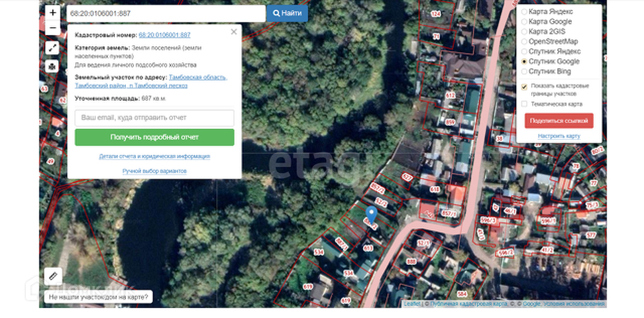This screenshot has width=644, height=318.
Task: Toggle Показать кадастровые границы участков checkbox
Action: pos(524,87)
